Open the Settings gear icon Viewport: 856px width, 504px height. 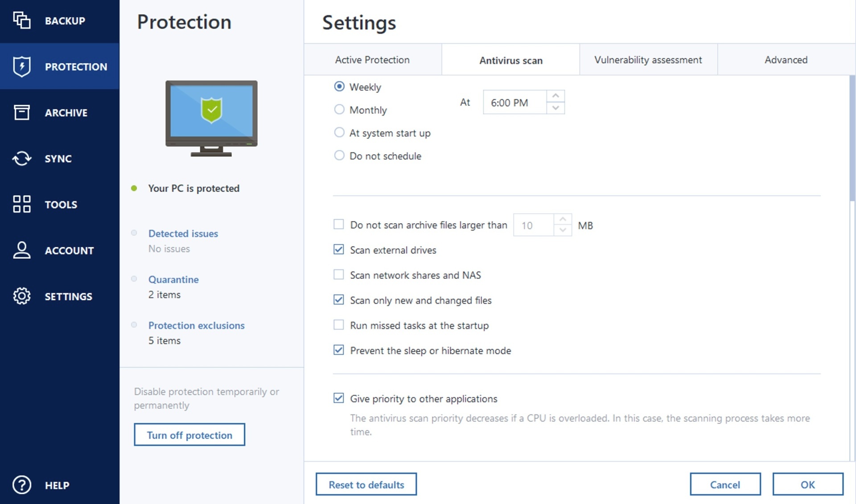tap(21, 296)
